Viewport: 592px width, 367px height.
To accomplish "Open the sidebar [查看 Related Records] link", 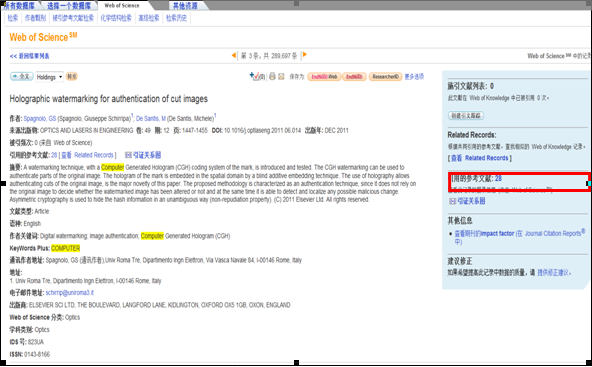I will click(x=481, y=158).
